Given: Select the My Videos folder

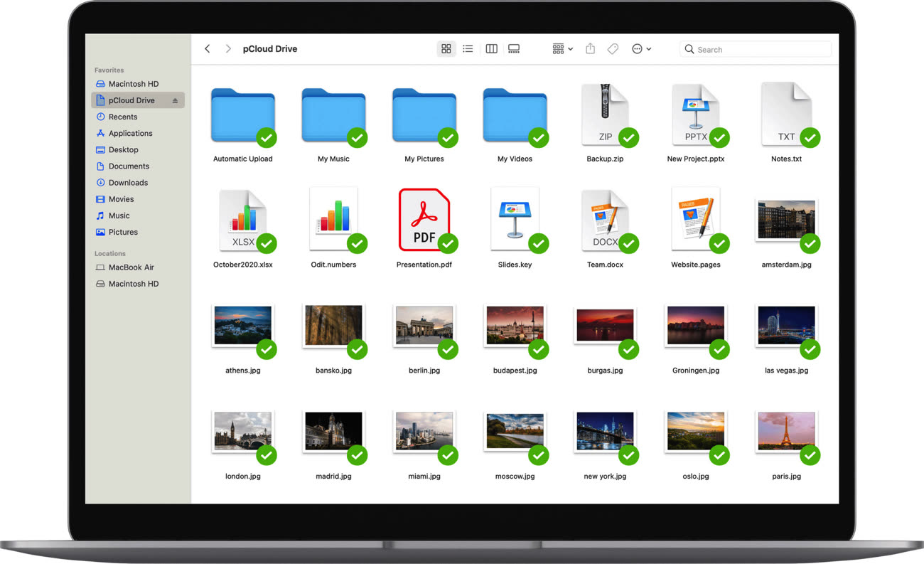Looking at the screenshot, I should click(x=515, y=116).
